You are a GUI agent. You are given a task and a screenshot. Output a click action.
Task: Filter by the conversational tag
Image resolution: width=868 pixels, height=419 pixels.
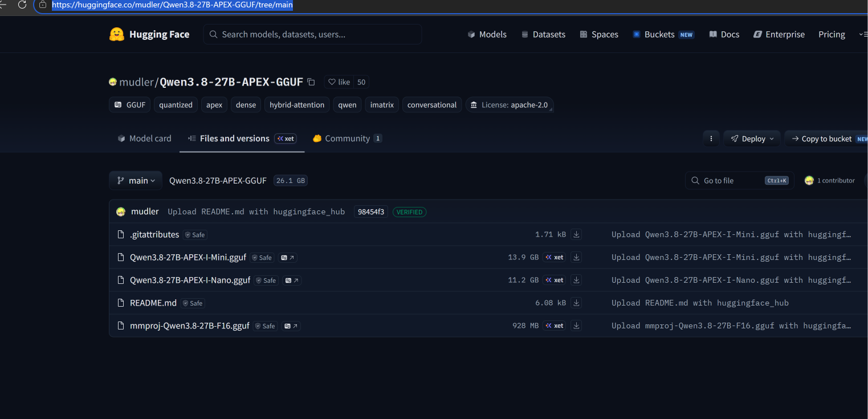(x=432, y=105)
